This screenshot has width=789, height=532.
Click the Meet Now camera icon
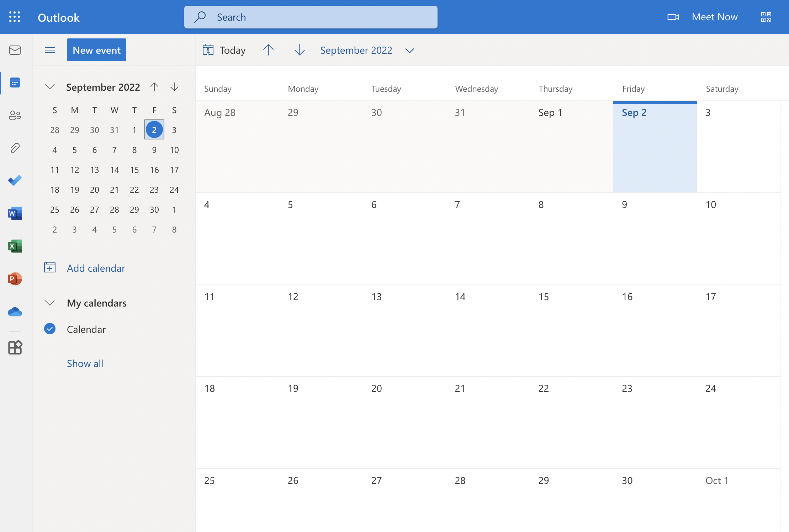(673, 17)
